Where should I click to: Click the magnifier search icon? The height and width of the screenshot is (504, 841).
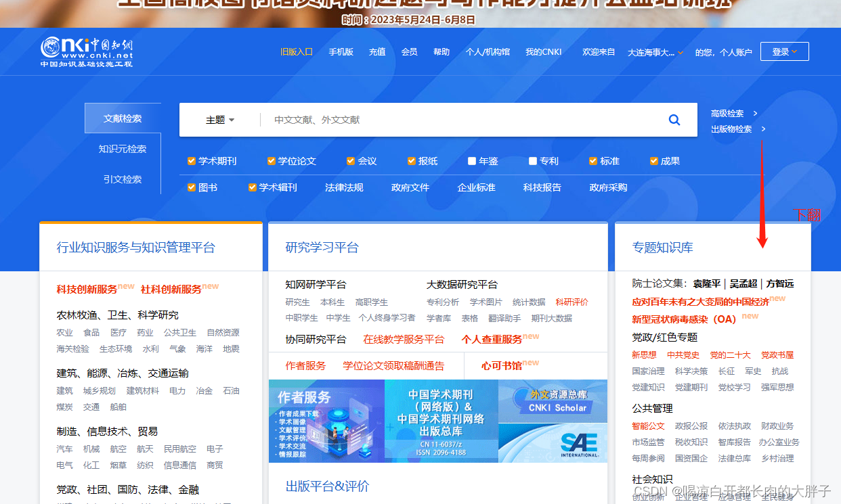[x=674, y=120]
